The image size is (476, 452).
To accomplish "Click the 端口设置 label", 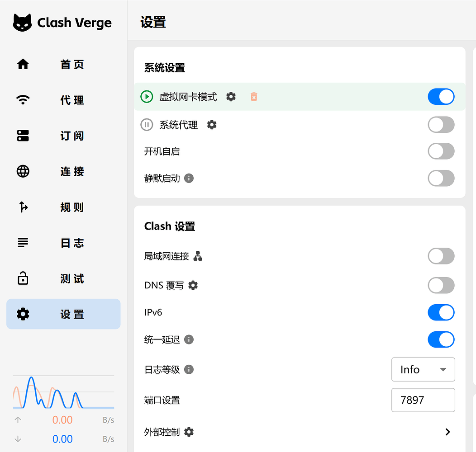I will coord(162,400).
